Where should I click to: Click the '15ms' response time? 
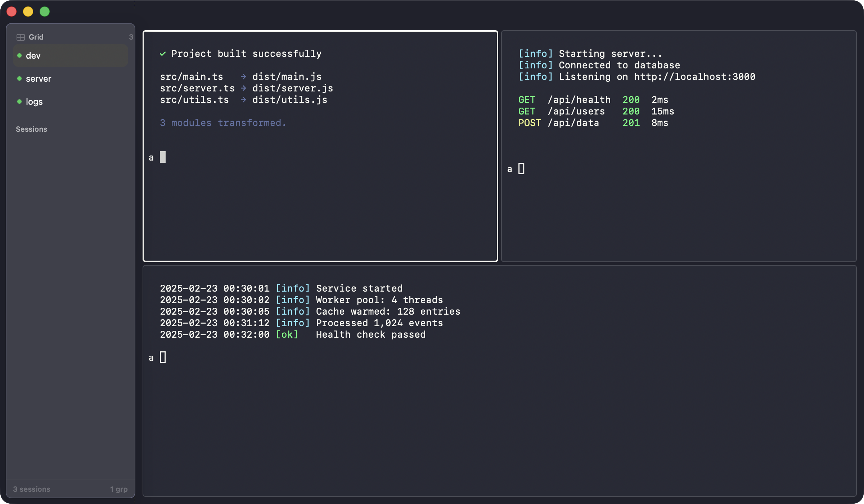coord(663,111)
